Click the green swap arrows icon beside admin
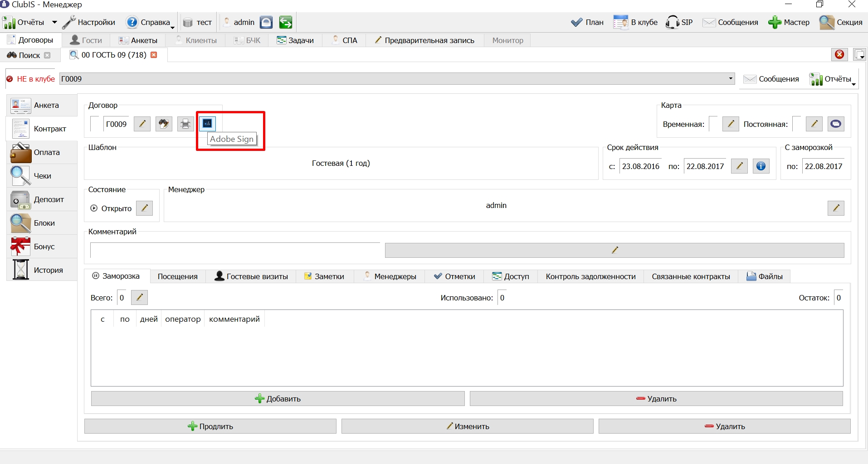The width and height of the screenshot is (868, 464). click(x=286, y=22)
